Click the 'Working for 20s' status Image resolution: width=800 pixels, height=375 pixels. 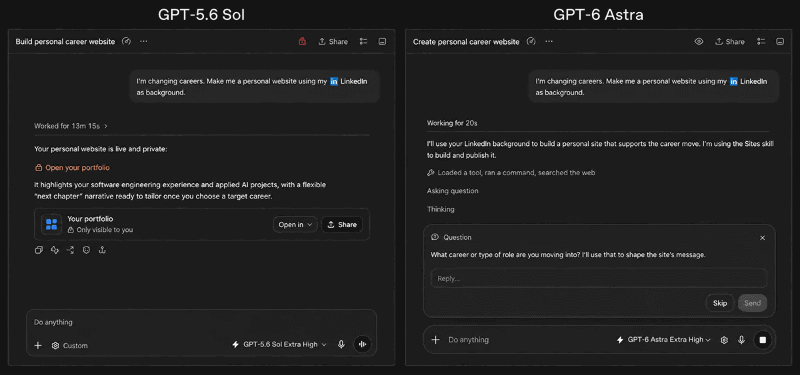[x=452, y=123]
